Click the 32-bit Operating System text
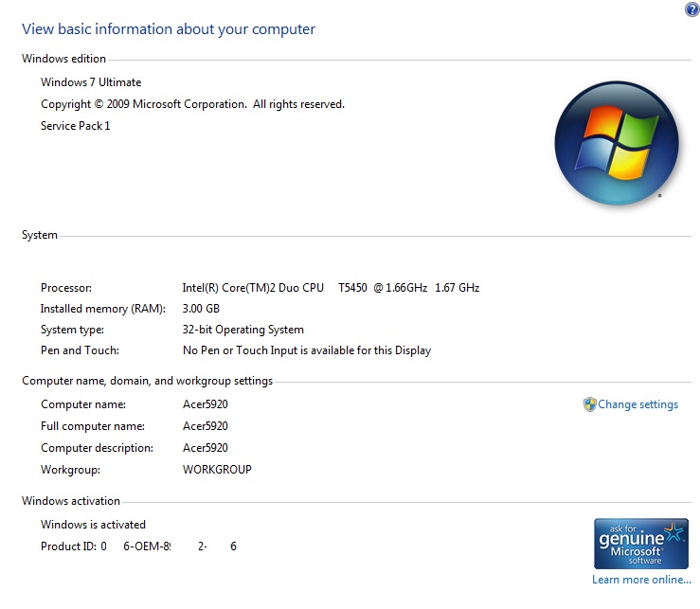Viewport: 700px width, 609px height. pyautogui.click(x=243, y=330)
